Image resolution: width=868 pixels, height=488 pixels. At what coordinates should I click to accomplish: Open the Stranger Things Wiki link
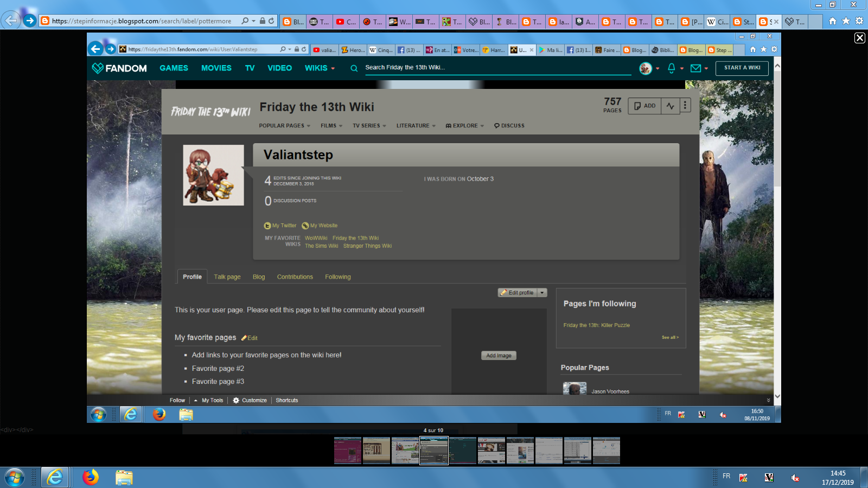click(367, 246)
